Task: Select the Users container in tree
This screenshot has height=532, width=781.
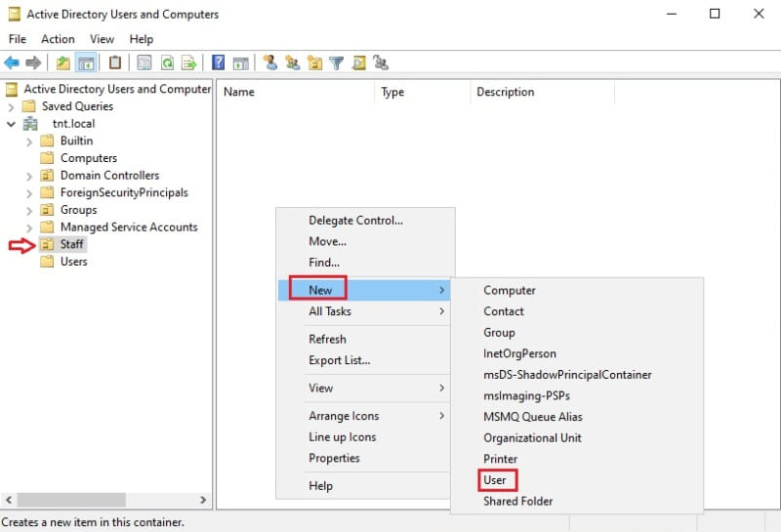Action: pyautogui.click(x=74, y=262)
